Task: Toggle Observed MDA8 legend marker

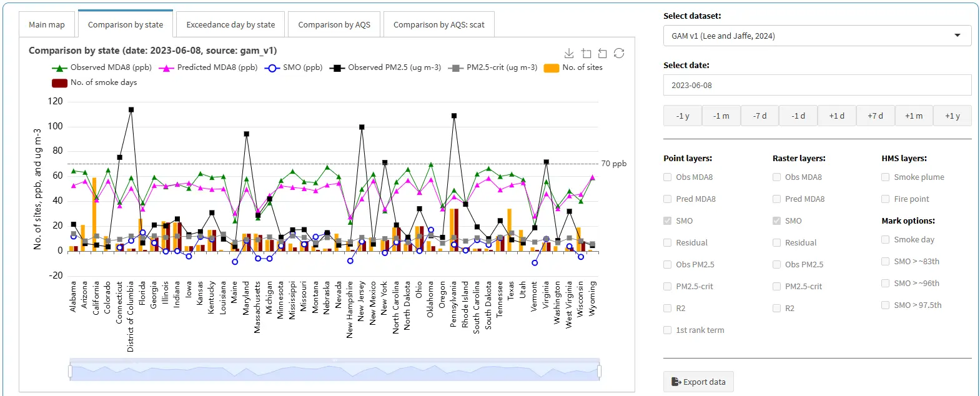Action: pyautogui.click(x=59, y=68)
